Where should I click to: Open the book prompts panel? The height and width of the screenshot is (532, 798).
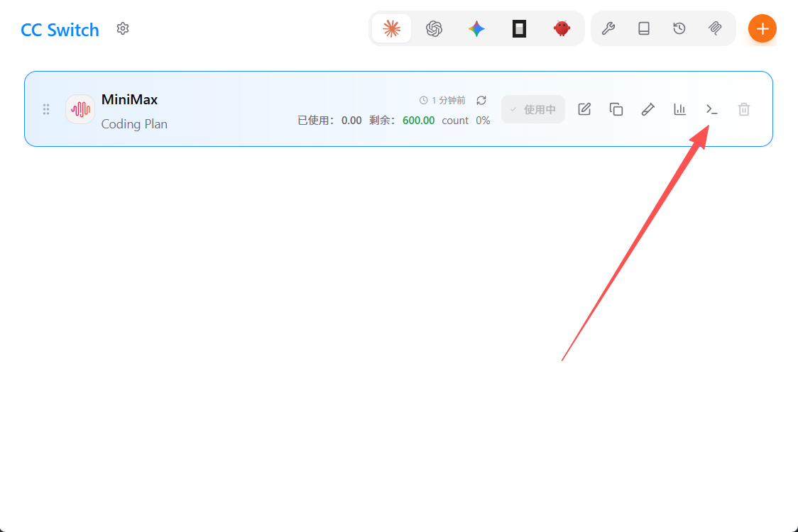pyautogui.click(x=644, y=28)
